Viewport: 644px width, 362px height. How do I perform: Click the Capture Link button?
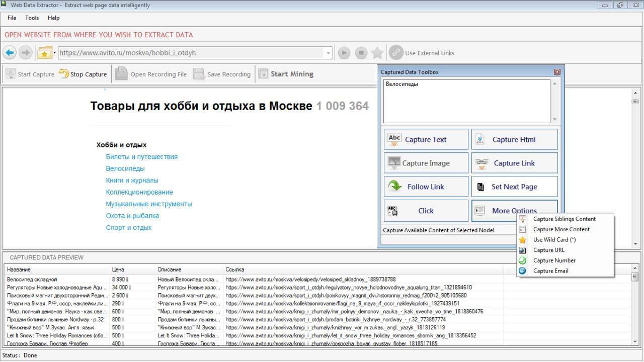point(514,163)
